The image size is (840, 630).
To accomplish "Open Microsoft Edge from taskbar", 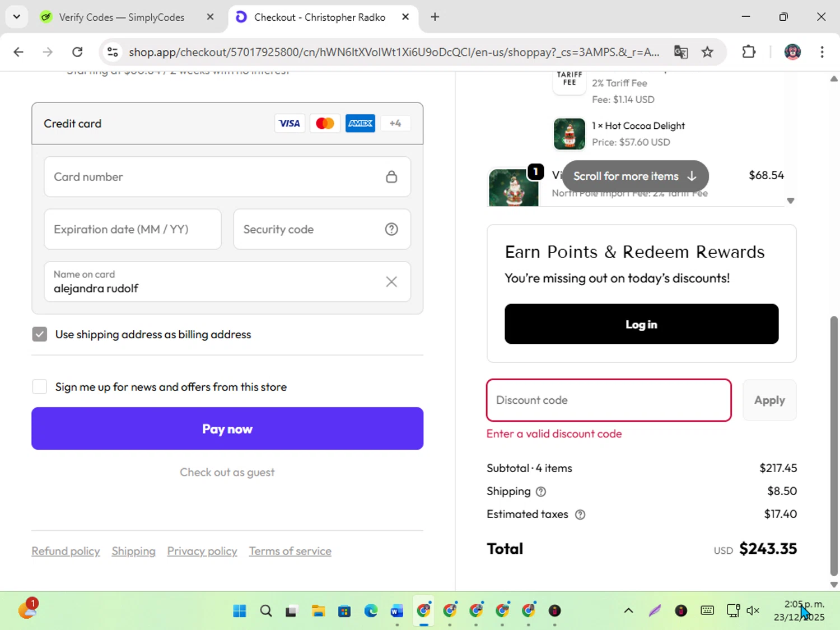I will click(x=371, y=610).
